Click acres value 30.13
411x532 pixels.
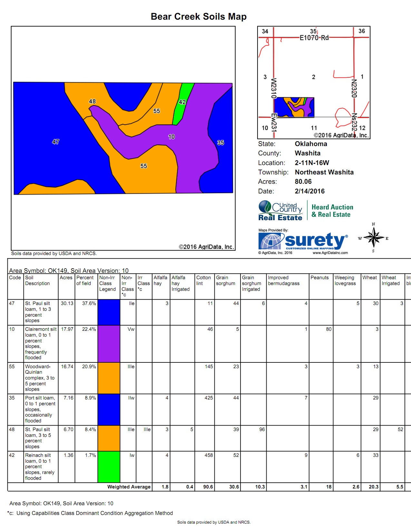point(67,303)
